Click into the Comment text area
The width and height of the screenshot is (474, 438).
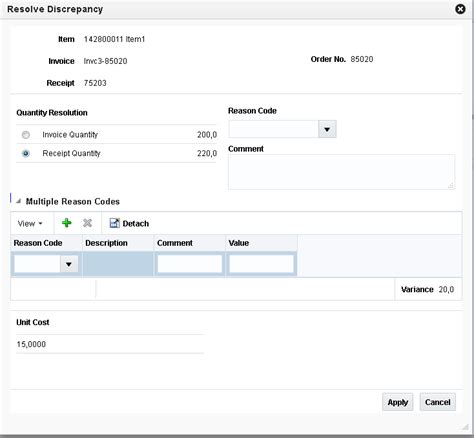pyautogui.click(x=341, y=172)
